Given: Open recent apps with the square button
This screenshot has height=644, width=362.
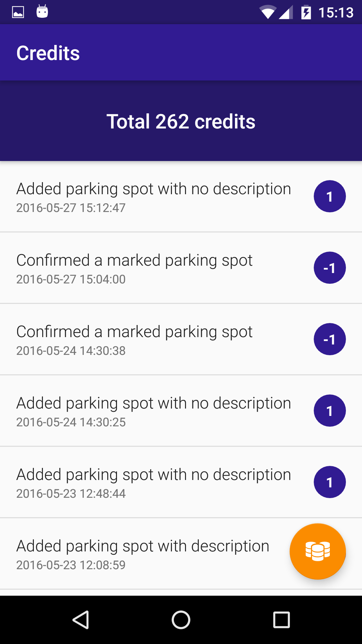Looking at the screenshot, I should click(x=281, y=620).
